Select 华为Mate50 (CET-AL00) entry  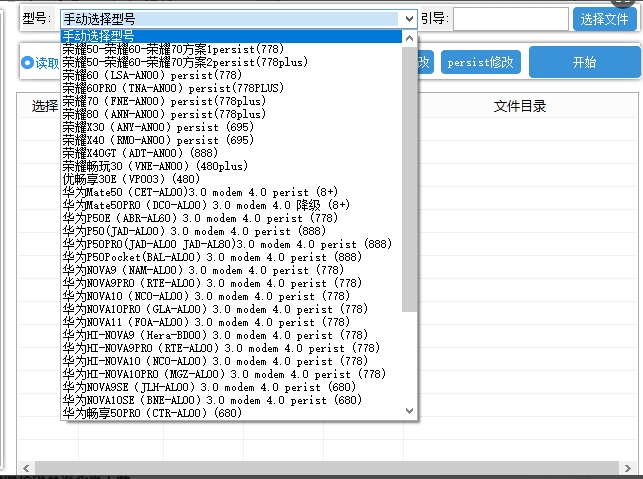231,192
